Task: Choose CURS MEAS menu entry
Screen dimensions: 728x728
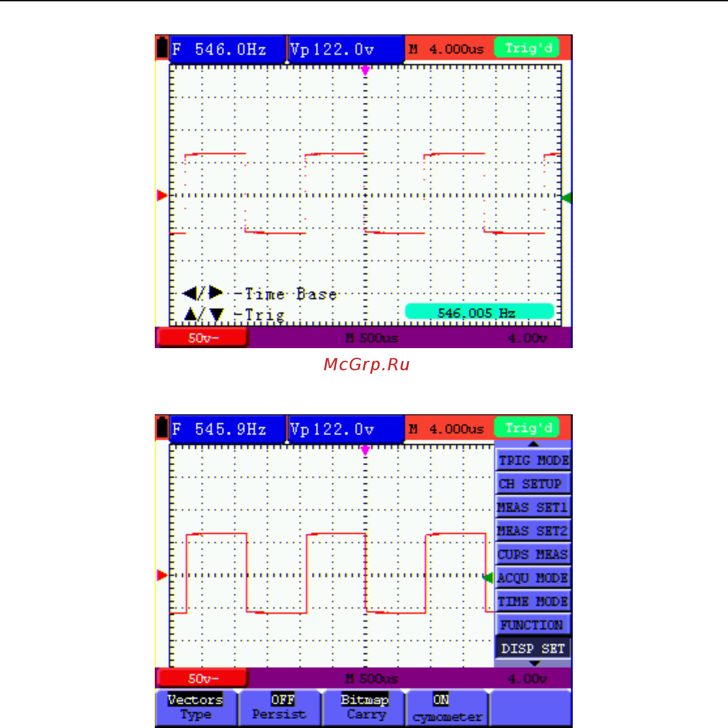Action: [x=533, y=554]
